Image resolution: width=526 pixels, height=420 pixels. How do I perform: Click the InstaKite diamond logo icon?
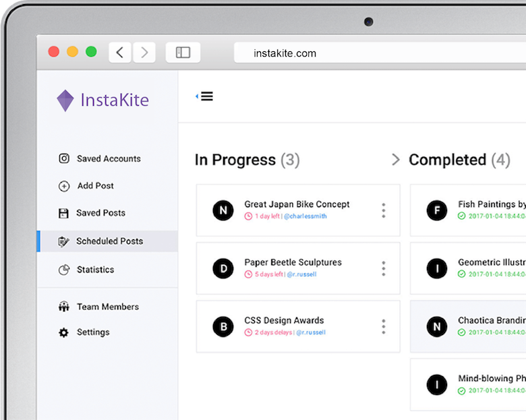[x=65, y=100]
